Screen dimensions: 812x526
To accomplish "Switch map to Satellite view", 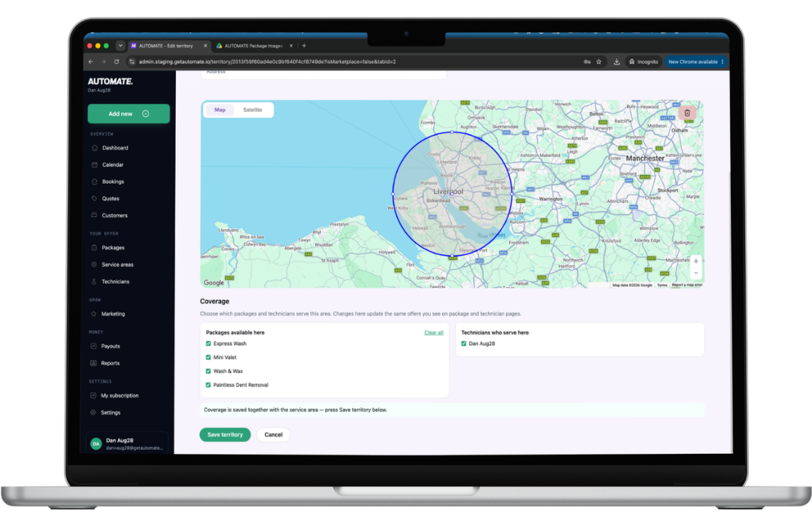I will 253,110.
